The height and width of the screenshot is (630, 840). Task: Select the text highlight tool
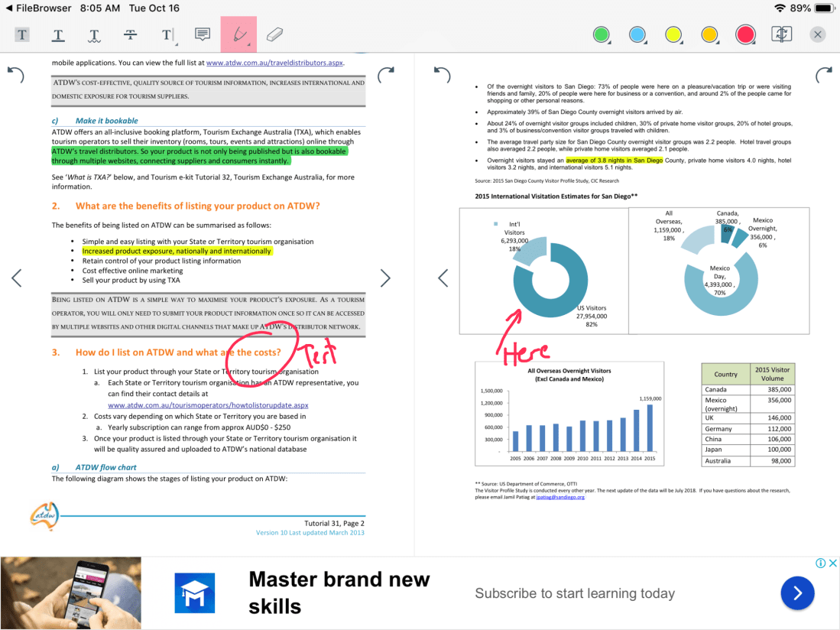coord(22,34)
